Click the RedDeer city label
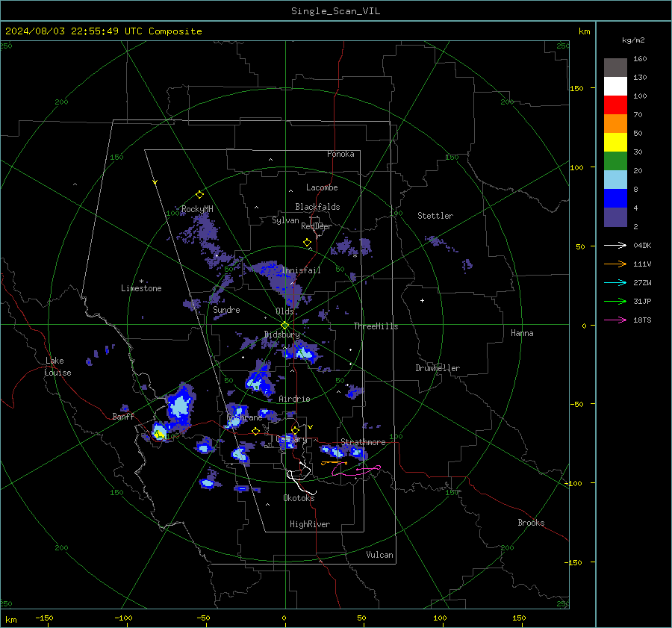 (317, 226)
